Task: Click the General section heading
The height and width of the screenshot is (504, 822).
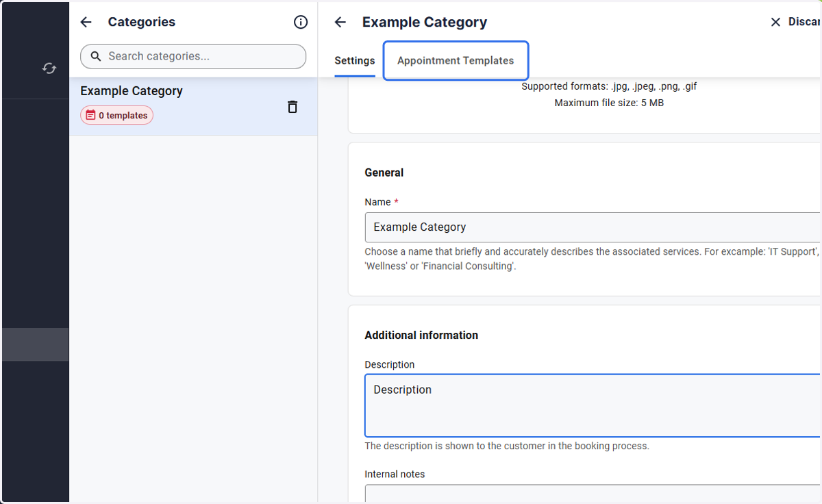Action: click(384, 173)
